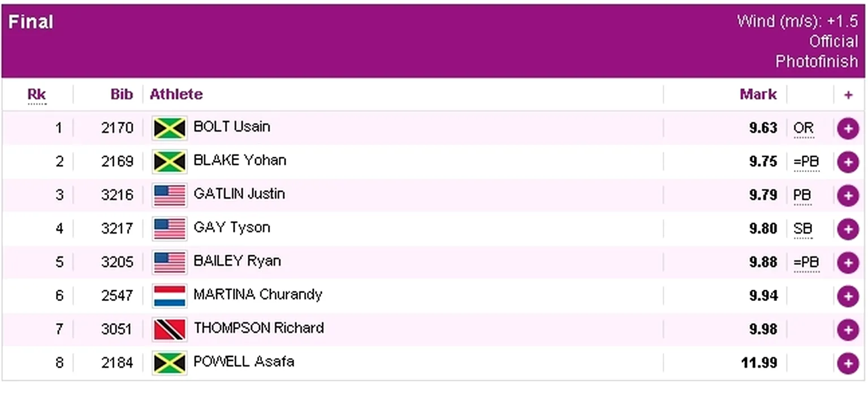Expand Yohan Blake's result with plus button
Screen dimensions: 868x396
click(x=848, y=162)
